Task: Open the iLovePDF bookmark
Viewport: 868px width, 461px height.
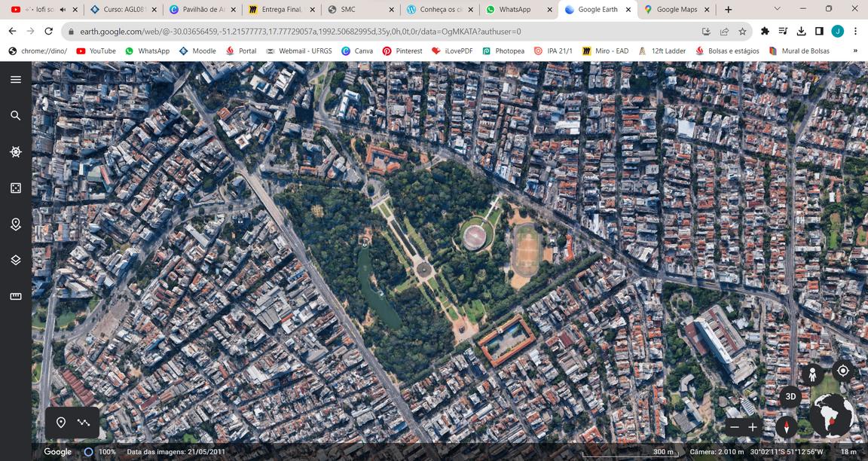Action: pos(452,51)
